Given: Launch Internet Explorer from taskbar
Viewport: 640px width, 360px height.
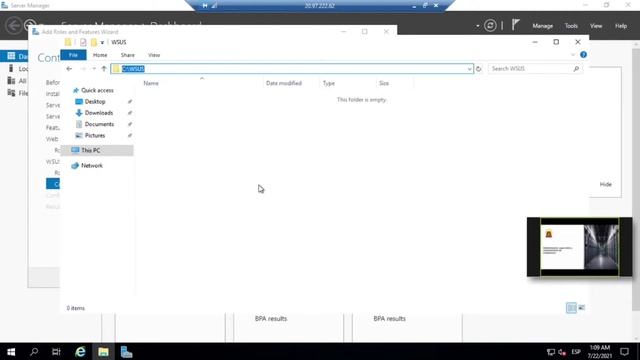Looking at the screenshot, I should pos(80,352).
